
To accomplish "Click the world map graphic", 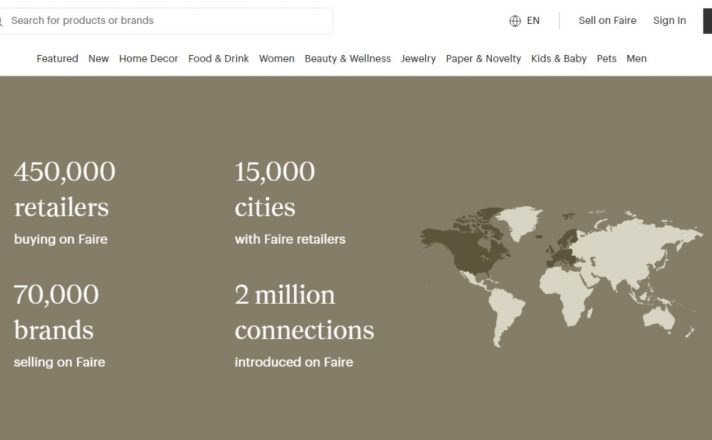I will [x=562, y=276].
